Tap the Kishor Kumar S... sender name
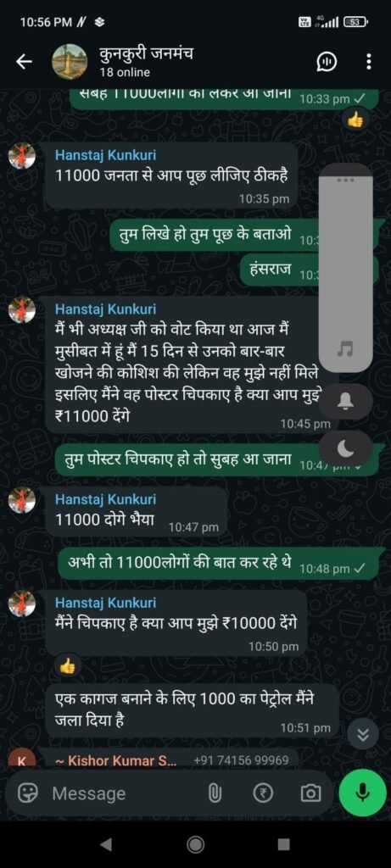Viewport: 391px width, 868px height. [115, 760]
